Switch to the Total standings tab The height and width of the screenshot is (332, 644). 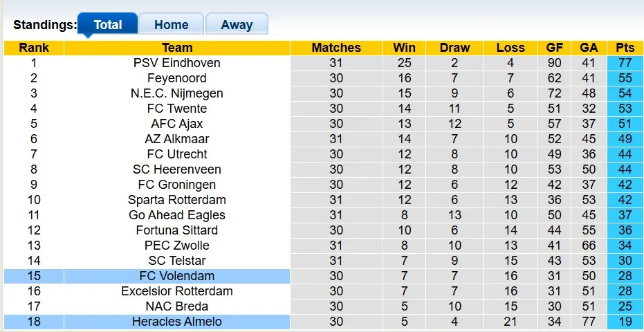(107, 25)
